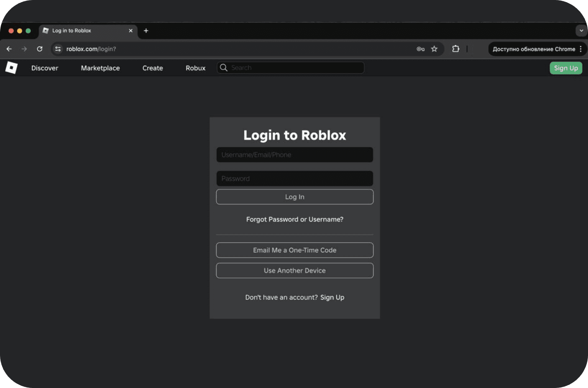Image resolution: width=588 pixels, height=388 pixels.
Task: Click the search magnifier icon
Action: click(224, 68)
